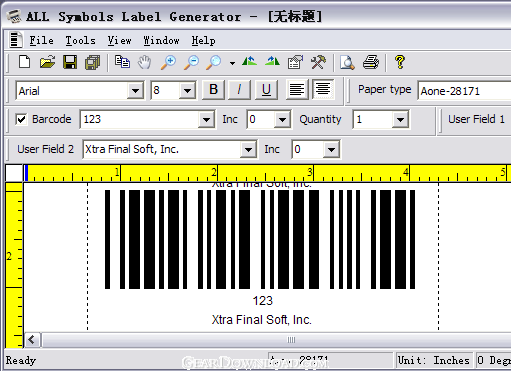Image resolution: width=511 pixels, height=371 pixels.
Task: Click the Paper type label
Action: click(x=385, y=89)
